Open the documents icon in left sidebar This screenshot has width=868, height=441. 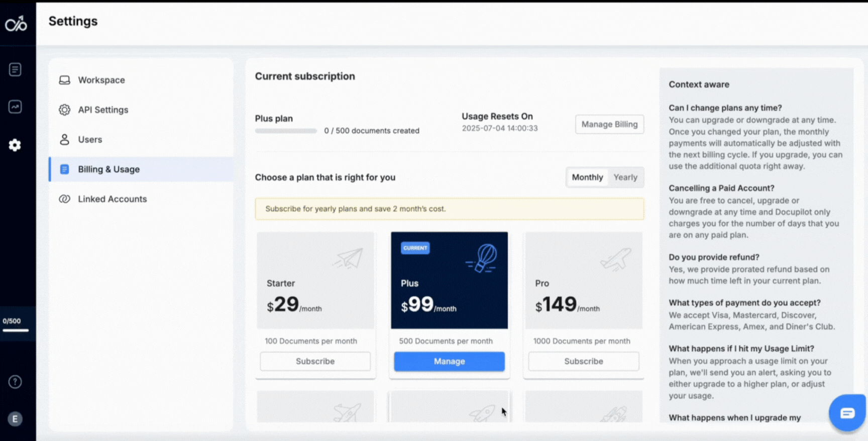[15, 69]
